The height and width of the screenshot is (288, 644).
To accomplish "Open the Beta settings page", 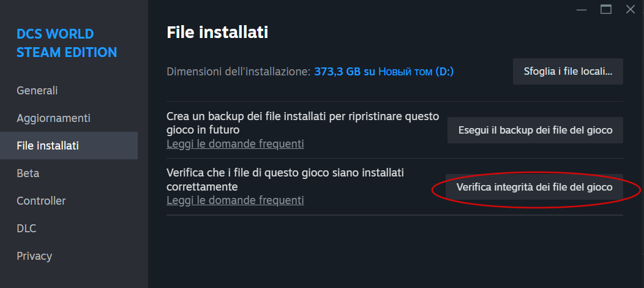I will (x=28, y=173).
